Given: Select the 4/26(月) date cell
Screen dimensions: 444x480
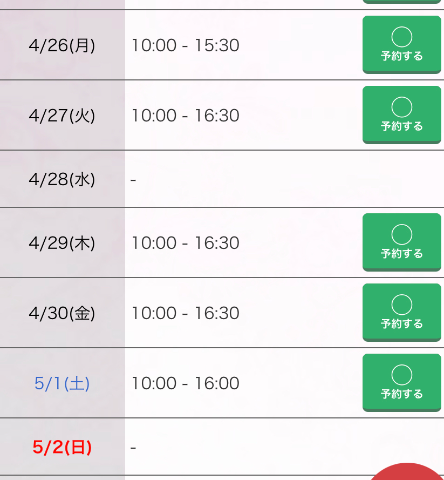Looking at the screenshot, I should [x=62, y=45].
